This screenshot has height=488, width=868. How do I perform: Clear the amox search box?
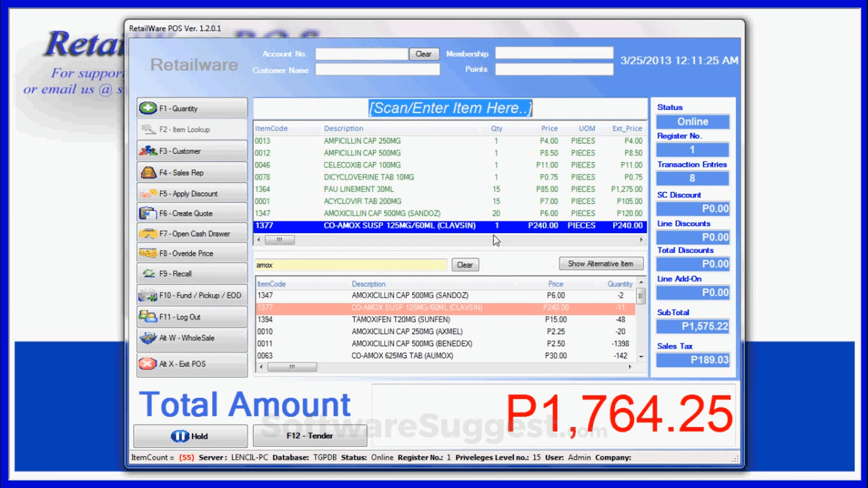[x=465, y=265]
